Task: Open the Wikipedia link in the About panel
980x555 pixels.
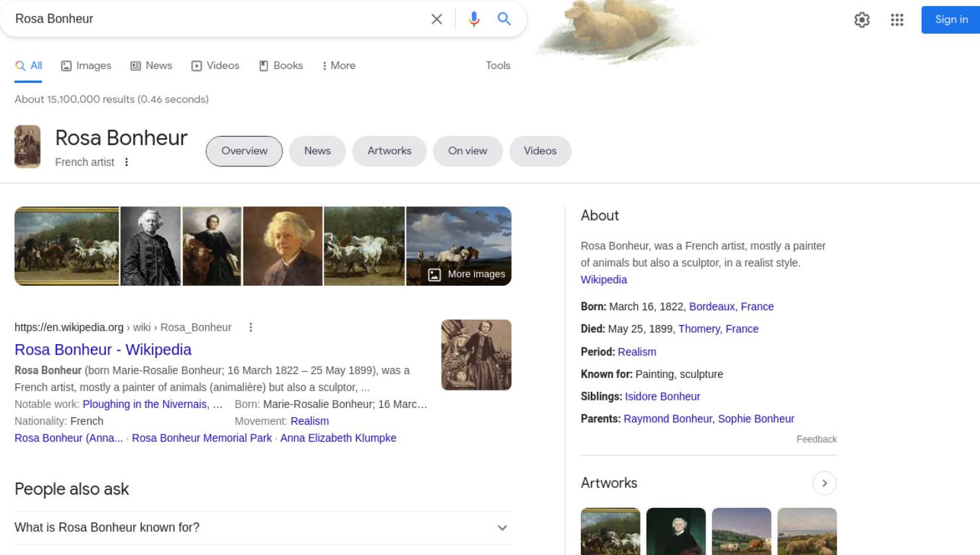Action: click(x=604, y=280)
